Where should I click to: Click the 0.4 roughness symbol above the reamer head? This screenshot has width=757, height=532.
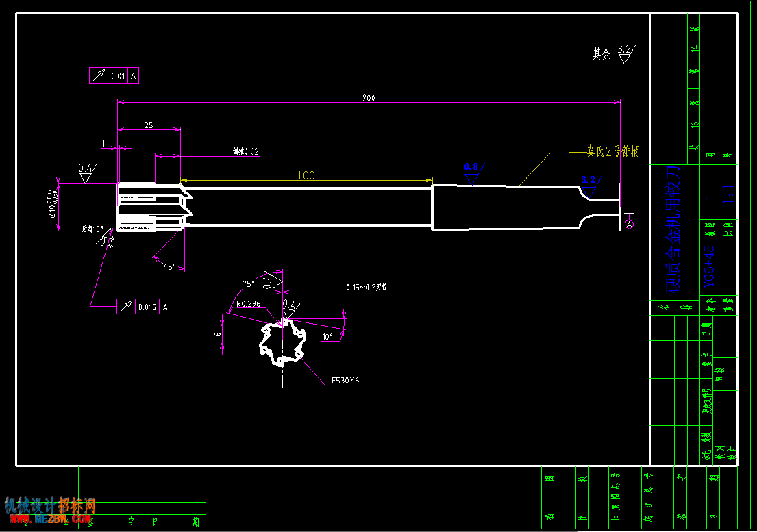(x=87, y=171)
